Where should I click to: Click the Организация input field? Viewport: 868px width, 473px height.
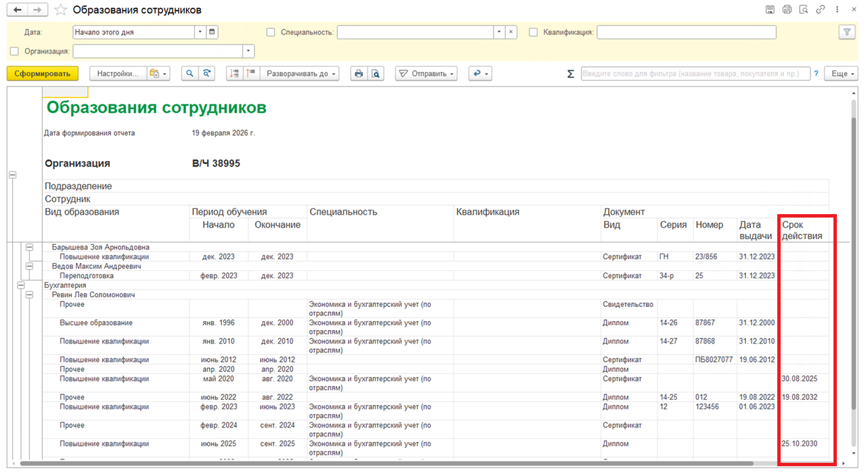158,51
